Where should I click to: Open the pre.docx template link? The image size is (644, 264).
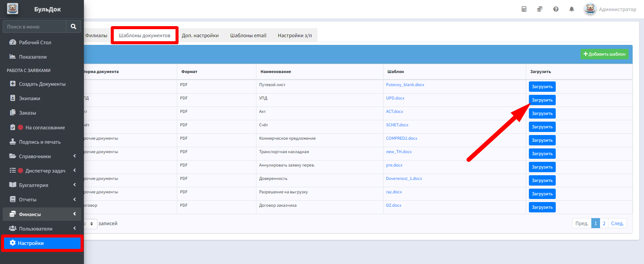pyautogui.click(x=394, y=165)
